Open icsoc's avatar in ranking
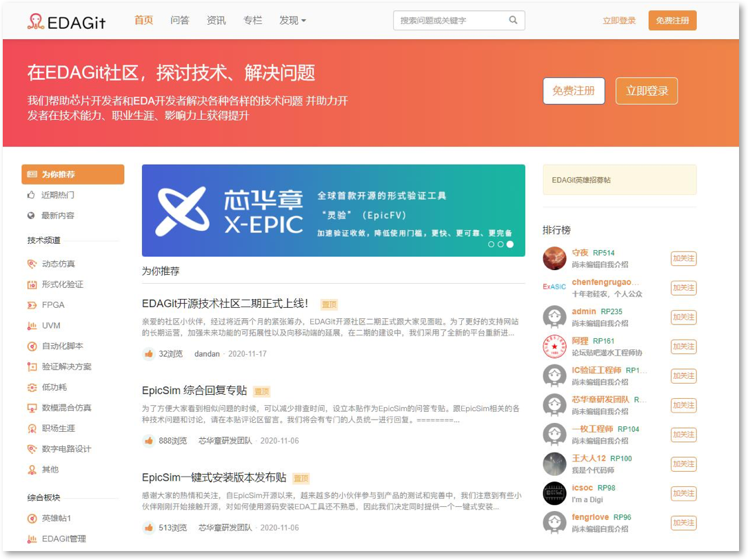The image size is (748, 560). (x=554, y=493)
